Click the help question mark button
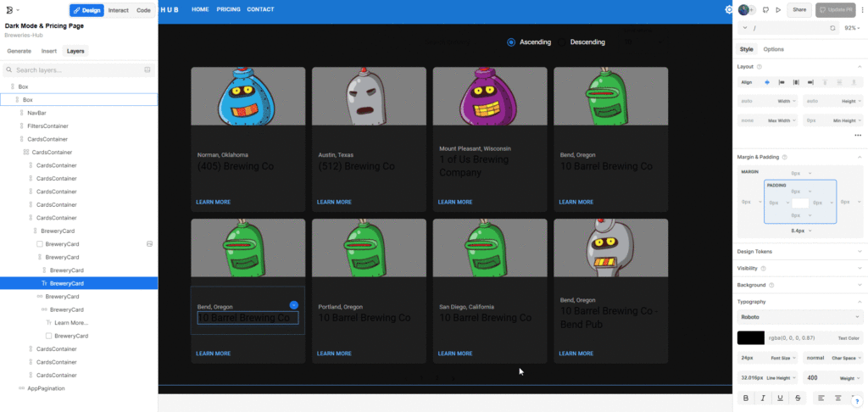Screen dimensions: 868x412 point(856,402)
